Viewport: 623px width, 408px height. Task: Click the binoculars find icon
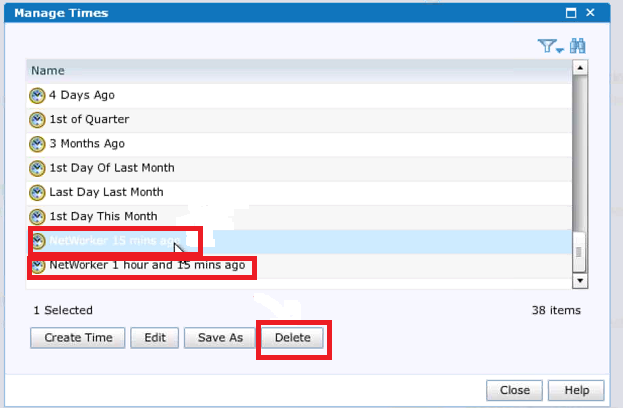coord(577,46)
